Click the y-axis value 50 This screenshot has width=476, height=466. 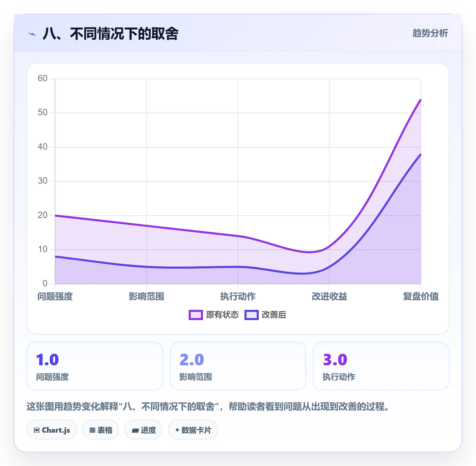[x=42, y=113]
